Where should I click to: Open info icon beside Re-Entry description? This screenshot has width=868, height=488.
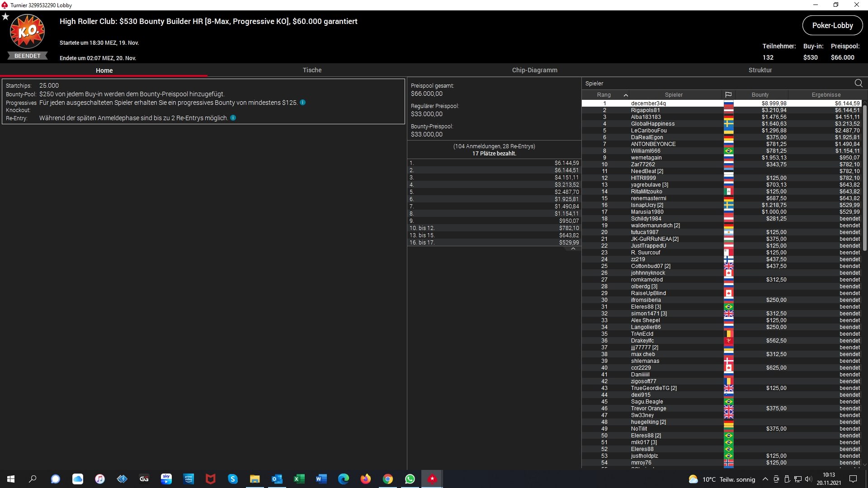pos(233,118)
